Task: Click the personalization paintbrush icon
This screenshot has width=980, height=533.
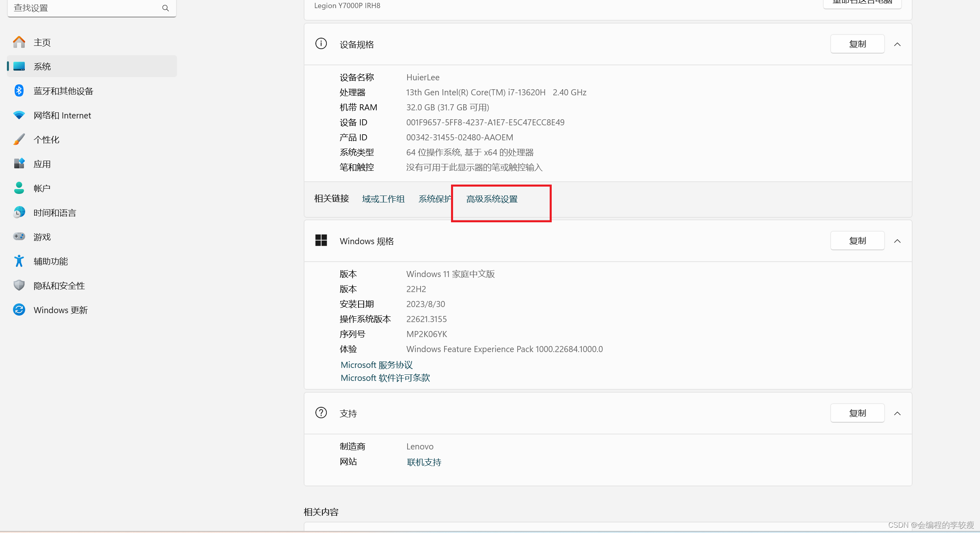Action: click(x=19, y=140)
